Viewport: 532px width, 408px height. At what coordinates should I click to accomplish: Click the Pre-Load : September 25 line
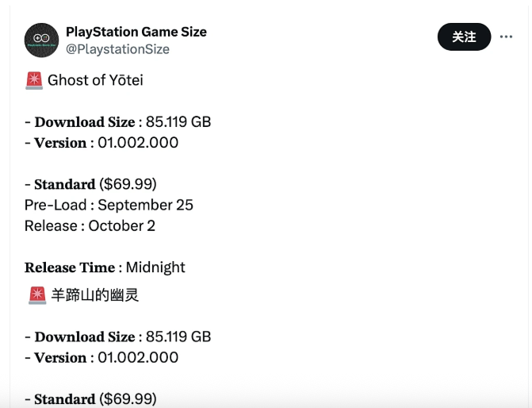pos(109,205)
